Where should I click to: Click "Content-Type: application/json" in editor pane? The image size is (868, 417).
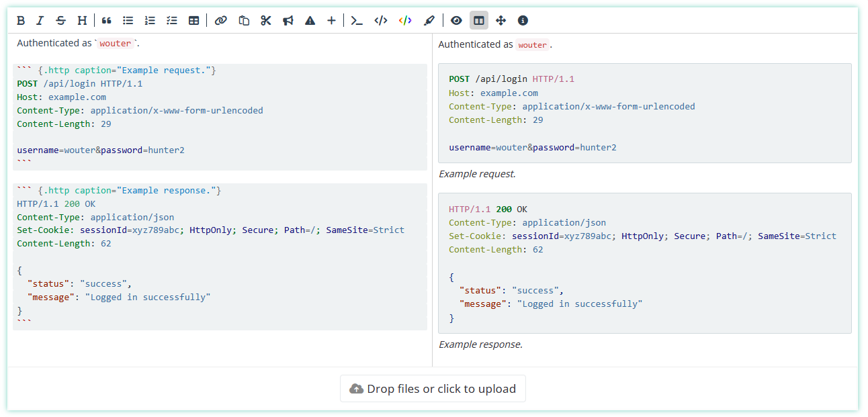95,218
